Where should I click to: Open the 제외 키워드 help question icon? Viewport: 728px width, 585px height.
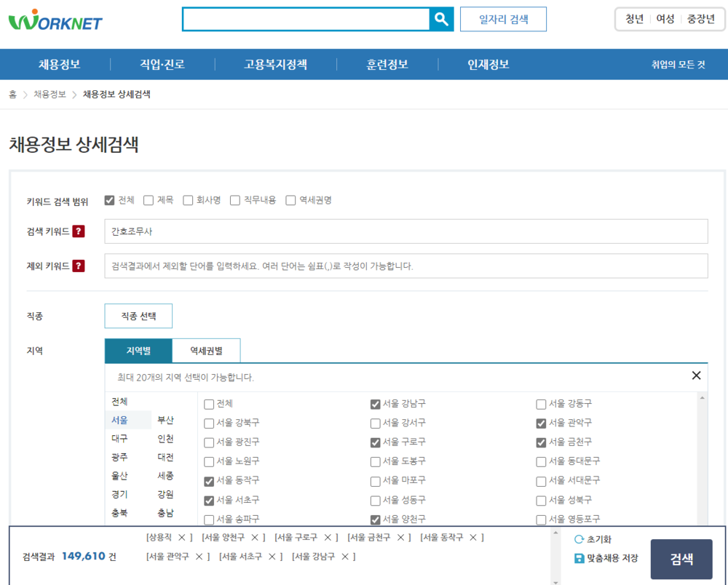click(x=79, y=266)
